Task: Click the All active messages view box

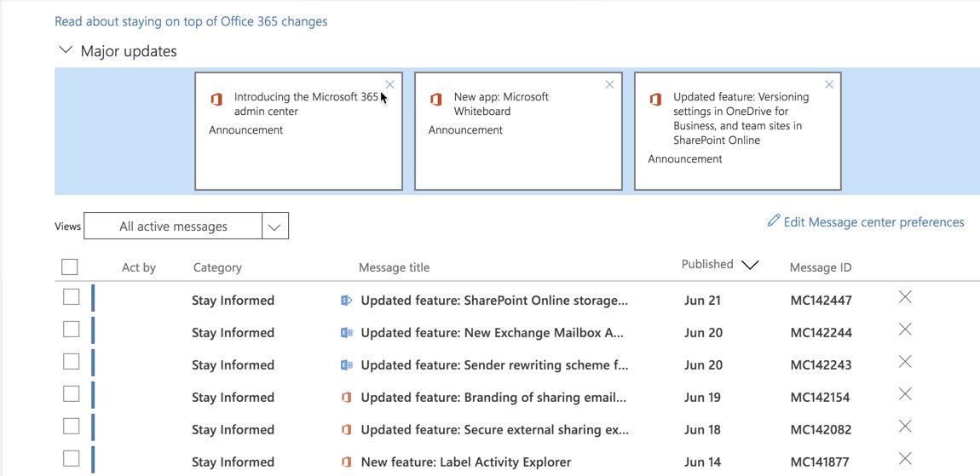Action: [173, 227]
